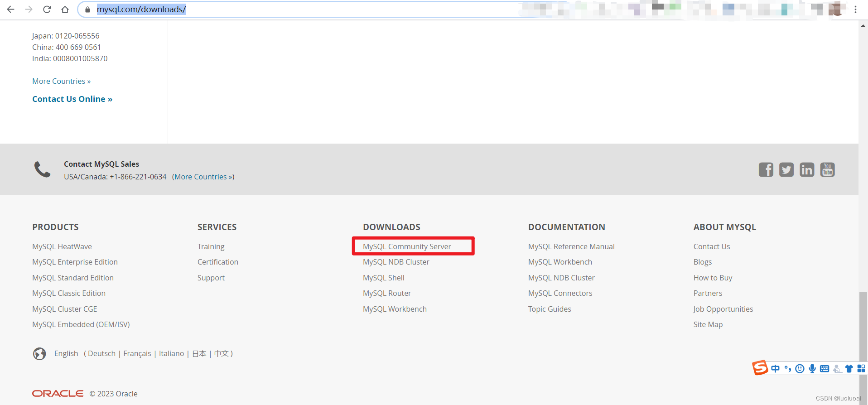This screenshot has width=868, height=405.
Task: Click the Contact MySQL Sales phone icon
Action: (x=43, y=169)
